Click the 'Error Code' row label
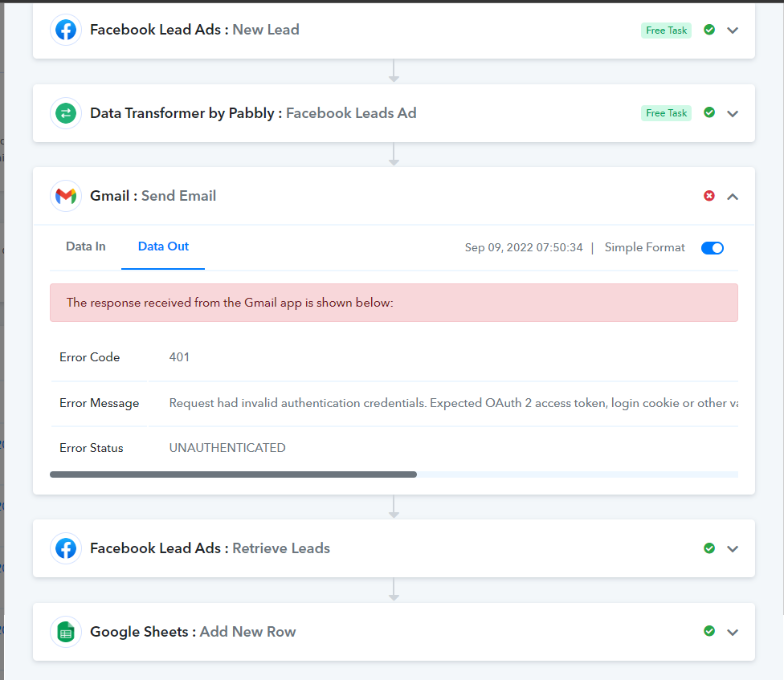The image size is (784, 680). click(x=89, y=357)
